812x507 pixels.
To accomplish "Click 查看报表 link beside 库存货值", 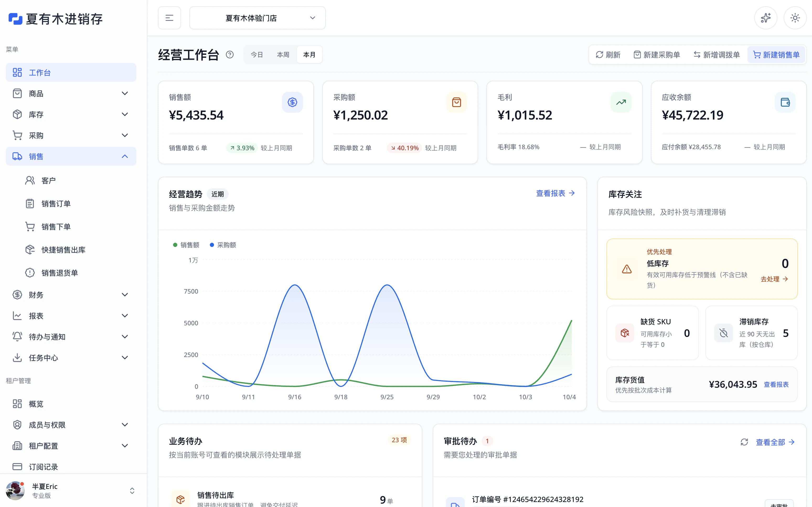I will click(x=776, y=384).
